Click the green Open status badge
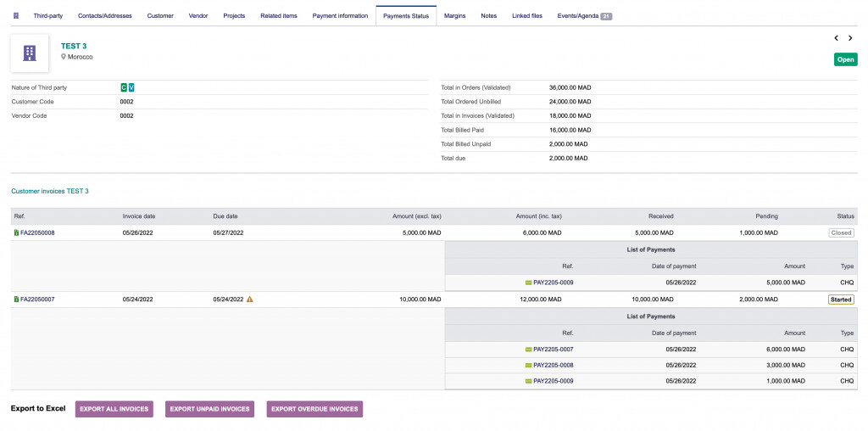The width and height of the screenshot is (868, 431). [845, 59]
